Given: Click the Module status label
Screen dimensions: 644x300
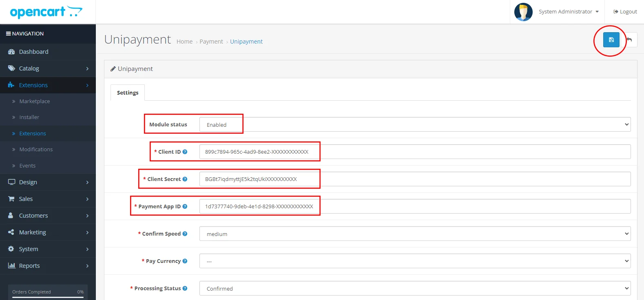Looking at the screenshot, I should pyautogui.click(x=168, y=124).
